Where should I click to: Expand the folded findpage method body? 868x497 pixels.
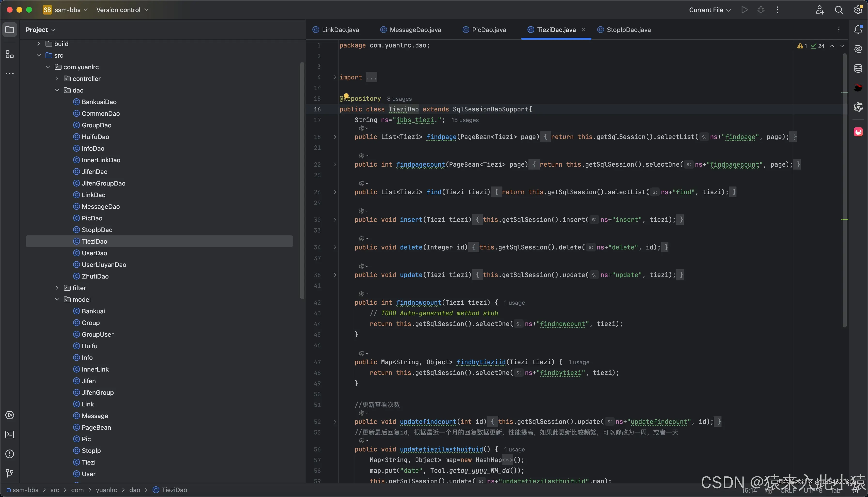tap(335, 137)
